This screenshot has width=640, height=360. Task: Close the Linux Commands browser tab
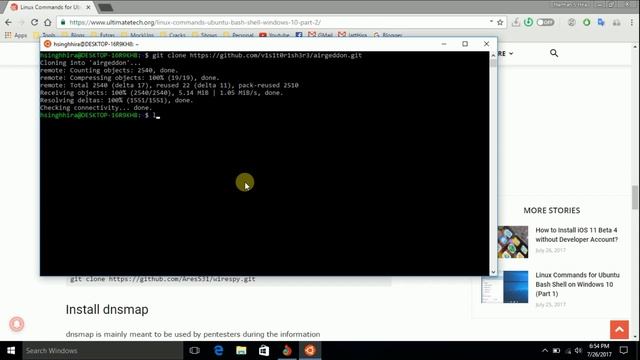click(x=88, y=7)
